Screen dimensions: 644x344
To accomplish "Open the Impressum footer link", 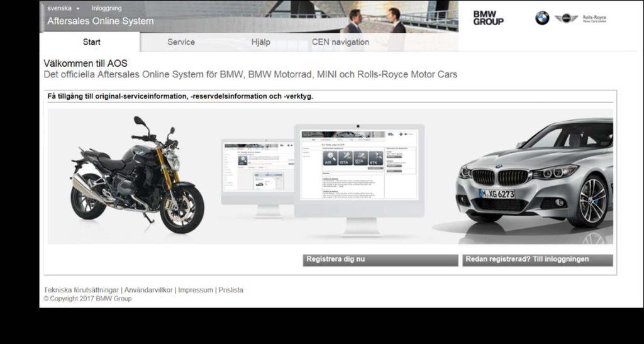I will coord(196,290).
